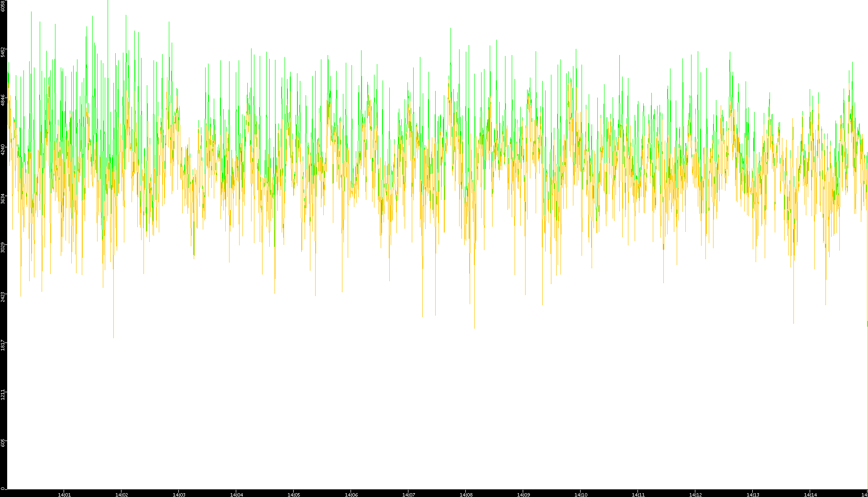
Task: Pick the 14:12 time label
Action: 695,495
